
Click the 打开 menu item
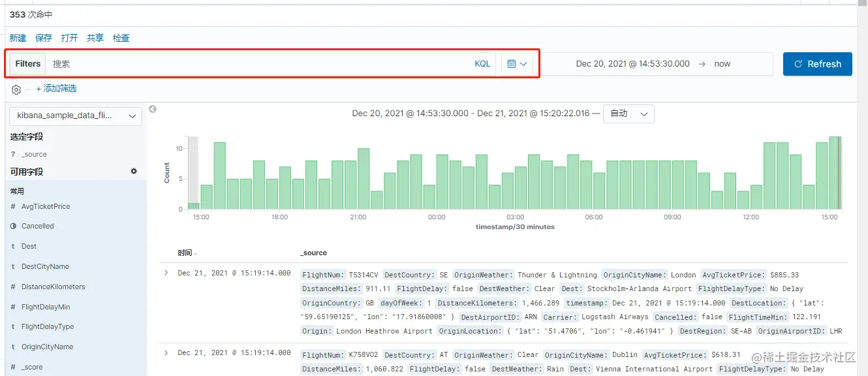pos(69,38)
